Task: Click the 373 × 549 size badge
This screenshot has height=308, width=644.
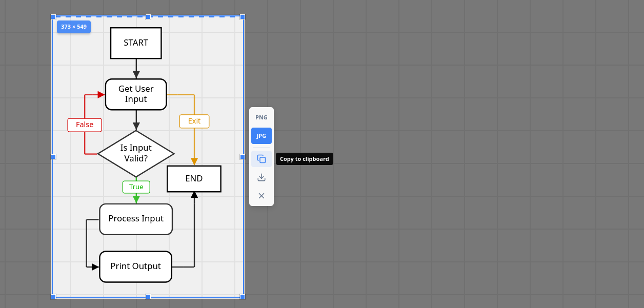Action: (x=73, y=27)
